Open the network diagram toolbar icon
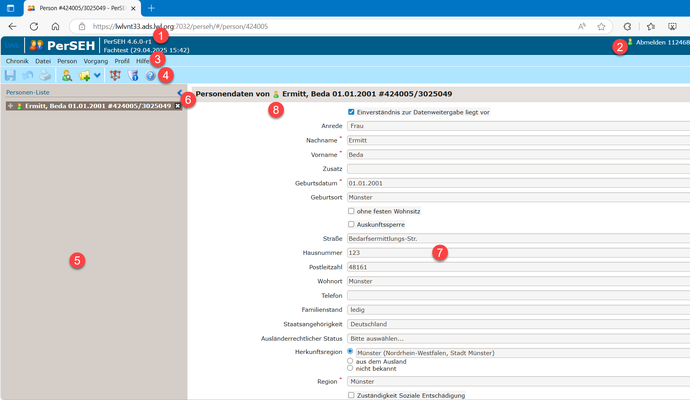The height and width of the screenshot is (400, 690). point(115,75)
